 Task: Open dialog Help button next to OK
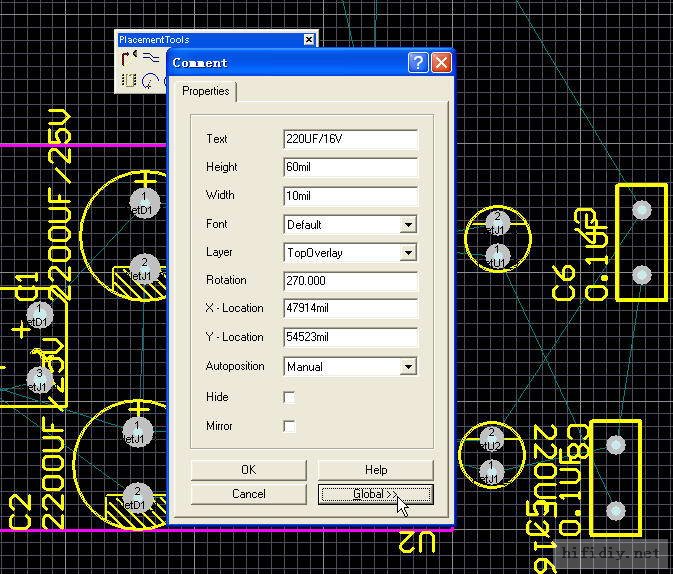point(375,470)
